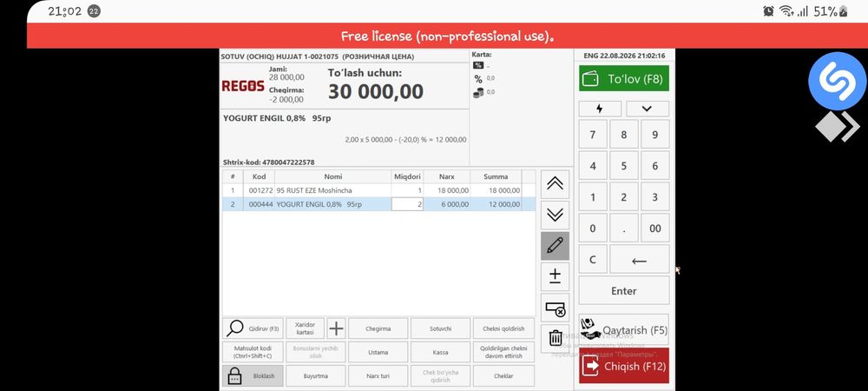Open the To'lov (F8) payment button
The image size is (868, 391).
click(x=624, y=79)
